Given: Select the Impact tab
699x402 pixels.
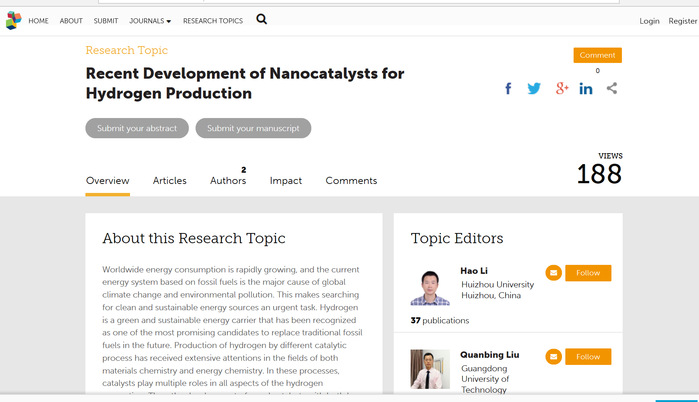Looking at the screenshot, I should pyautogui.click(x=286, y=181).
